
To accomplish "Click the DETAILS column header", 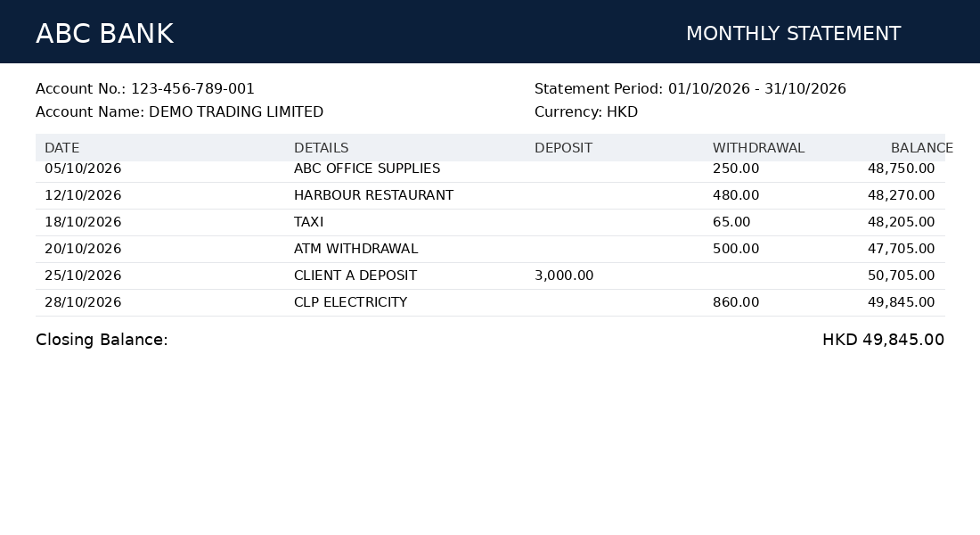I will (322, 148).
